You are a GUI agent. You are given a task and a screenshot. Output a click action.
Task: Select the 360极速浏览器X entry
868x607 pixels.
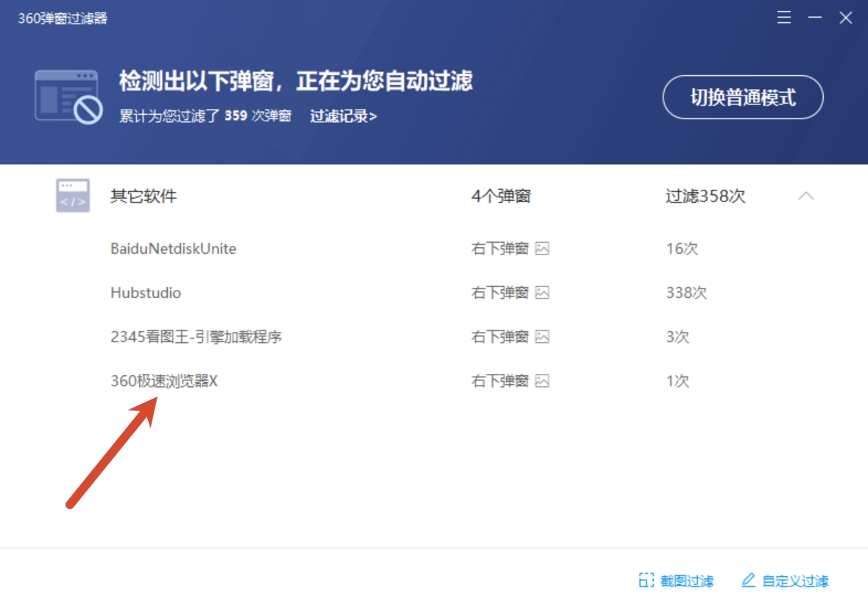[164, 381]
